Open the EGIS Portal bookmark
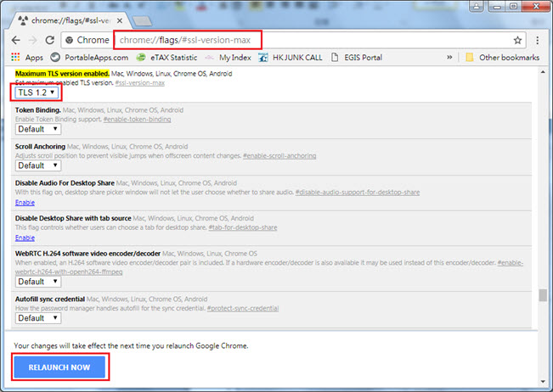 357,58
